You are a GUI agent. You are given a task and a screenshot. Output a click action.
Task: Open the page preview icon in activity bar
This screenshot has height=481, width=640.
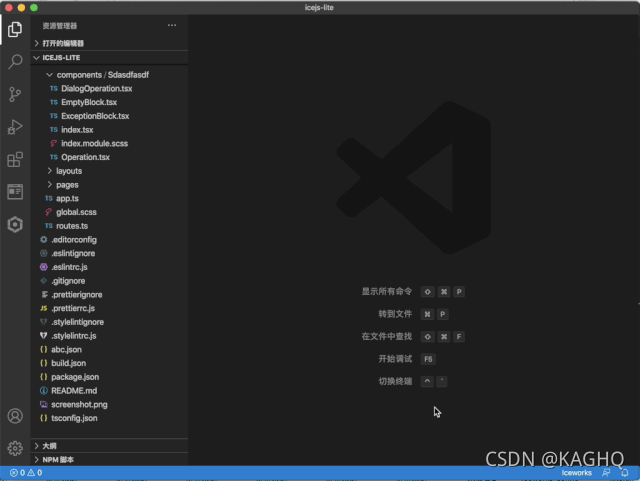point(15,192)
